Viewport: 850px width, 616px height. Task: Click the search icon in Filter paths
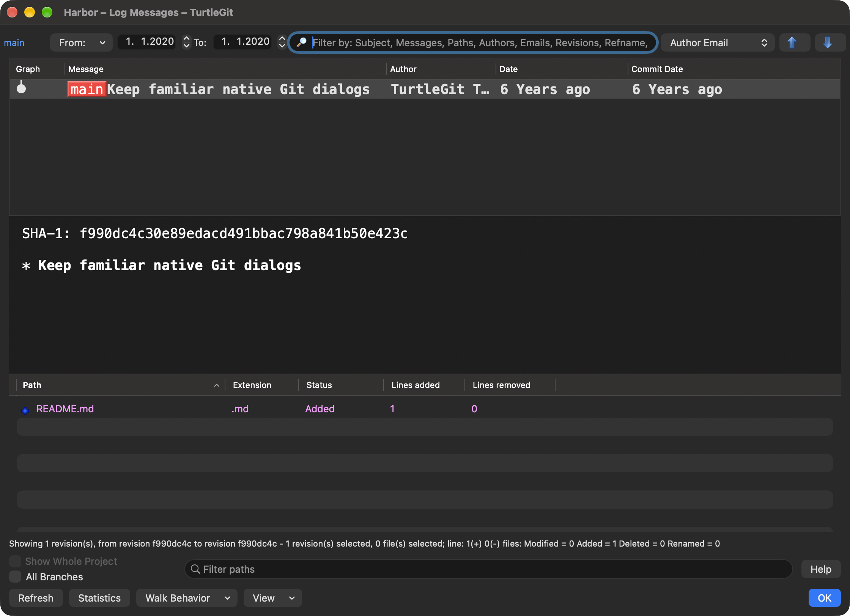point(195,569)
